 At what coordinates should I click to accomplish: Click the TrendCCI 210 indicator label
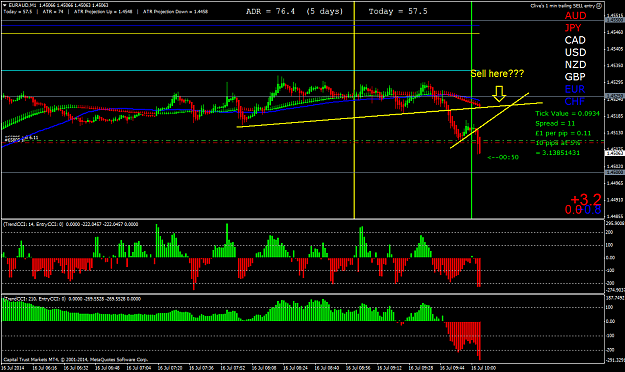72,299
